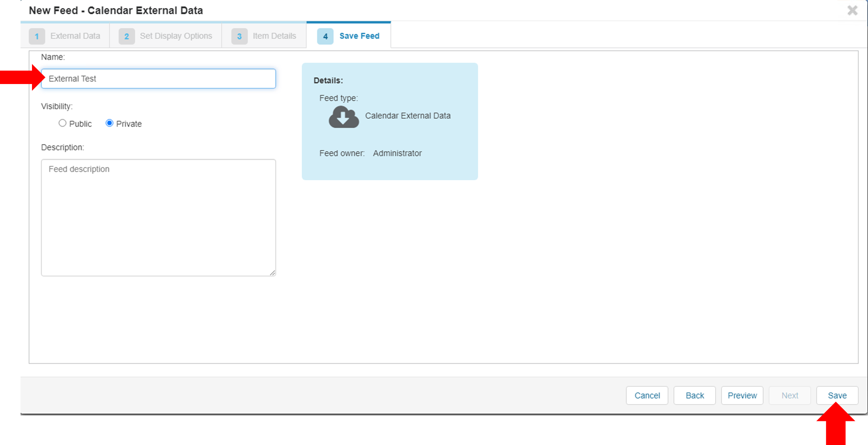Open the Save Feed tab
Screen dimensions: 868x445
click(x=359, y=36)
